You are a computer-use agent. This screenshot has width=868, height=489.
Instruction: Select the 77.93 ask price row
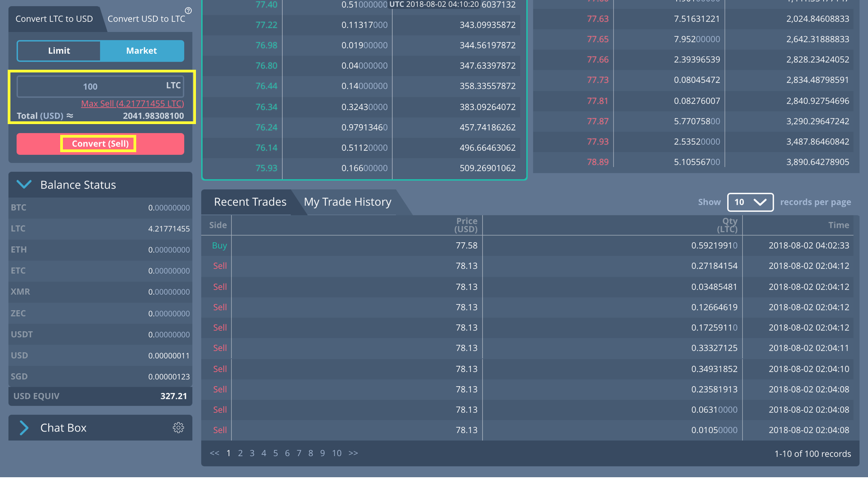696,142
